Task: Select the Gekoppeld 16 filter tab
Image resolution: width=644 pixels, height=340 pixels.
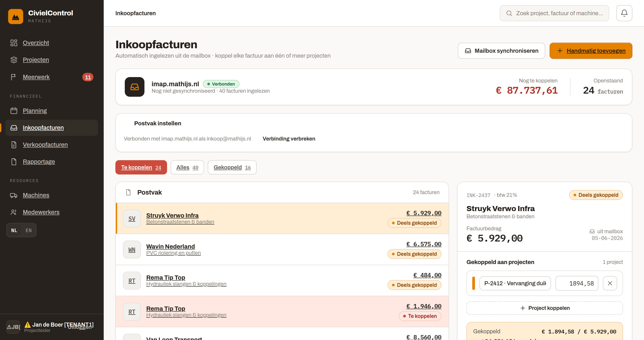Action: (232, 167)
